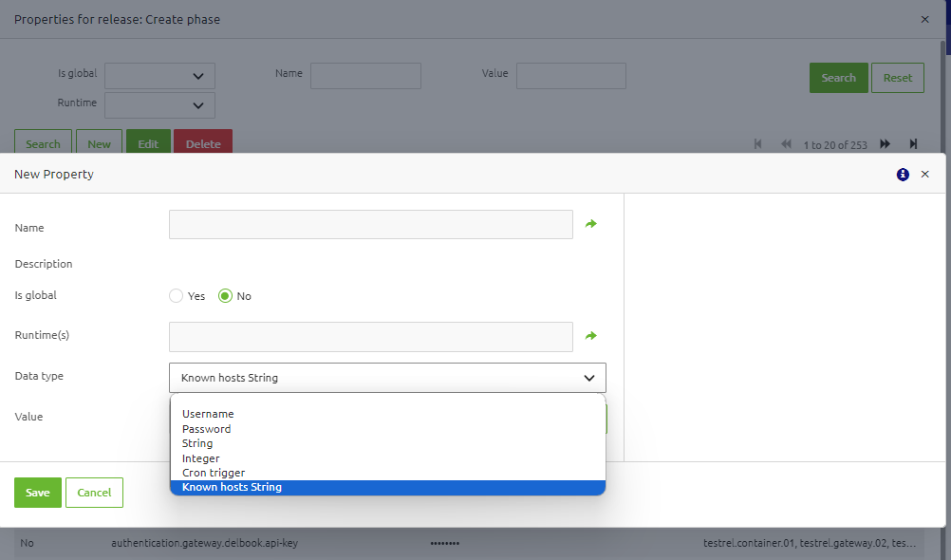Go to the next page of results
951x560 pixels.
[x=885, y=144]
